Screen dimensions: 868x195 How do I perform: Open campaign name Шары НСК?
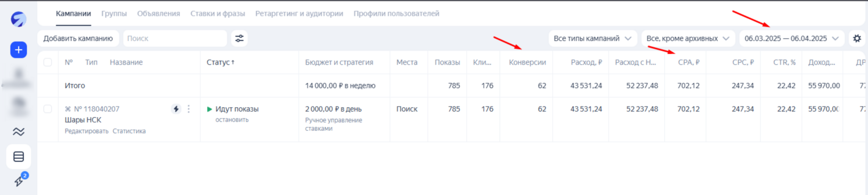[x=83, y=119]
